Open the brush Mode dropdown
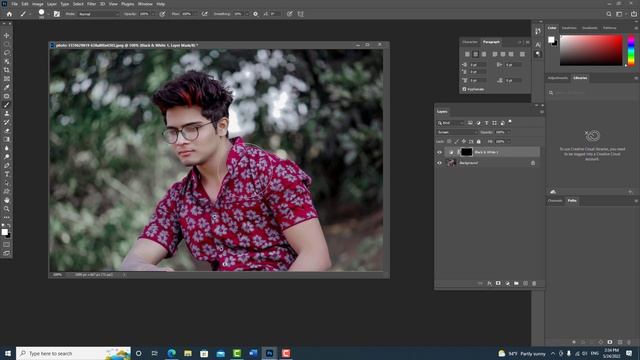Viewport: 640px width, 360px height. pos(98,14)
